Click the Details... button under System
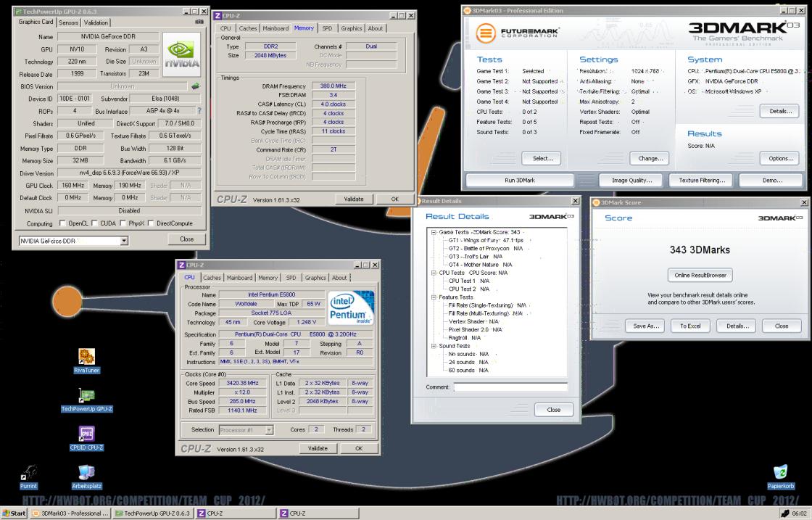The height and width of the screenshot is (520, 812). (x=780, y=111)
